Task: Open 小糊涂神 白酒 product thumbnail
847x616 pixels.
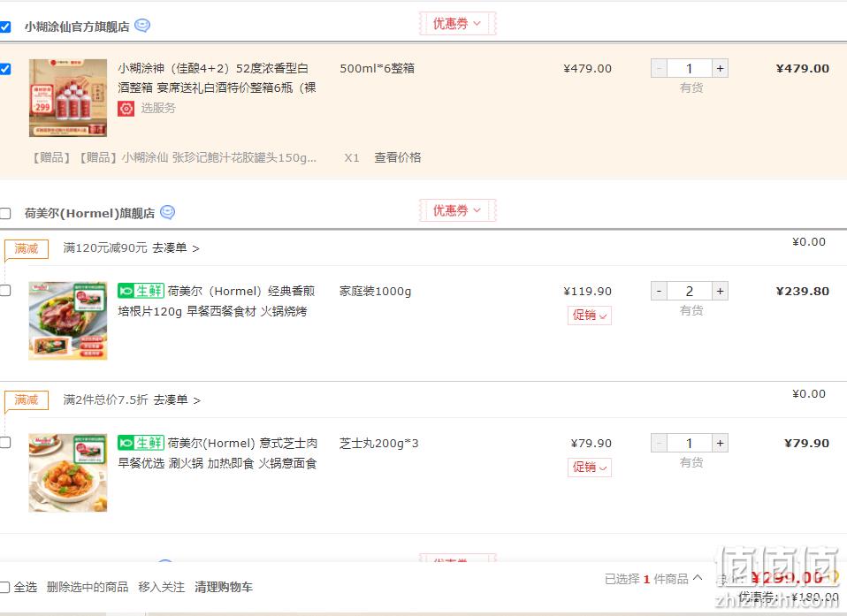Action: [68, 98]
